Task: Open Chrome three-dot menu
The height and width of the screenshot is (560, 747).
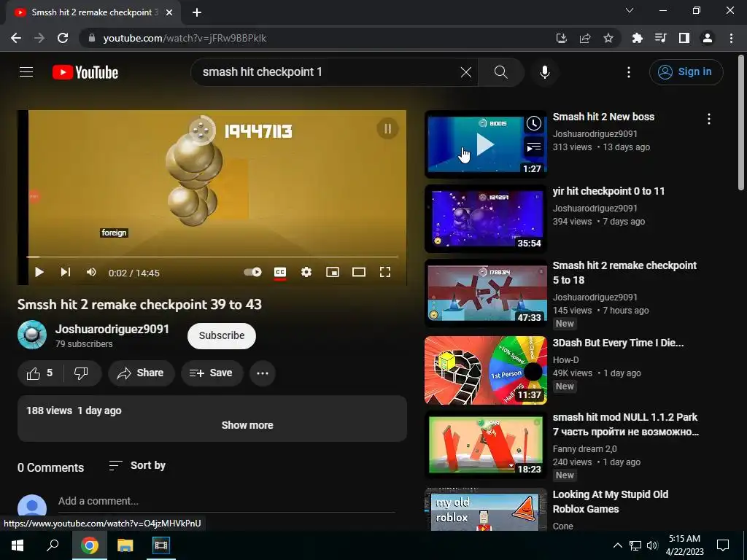Action: 731,38
